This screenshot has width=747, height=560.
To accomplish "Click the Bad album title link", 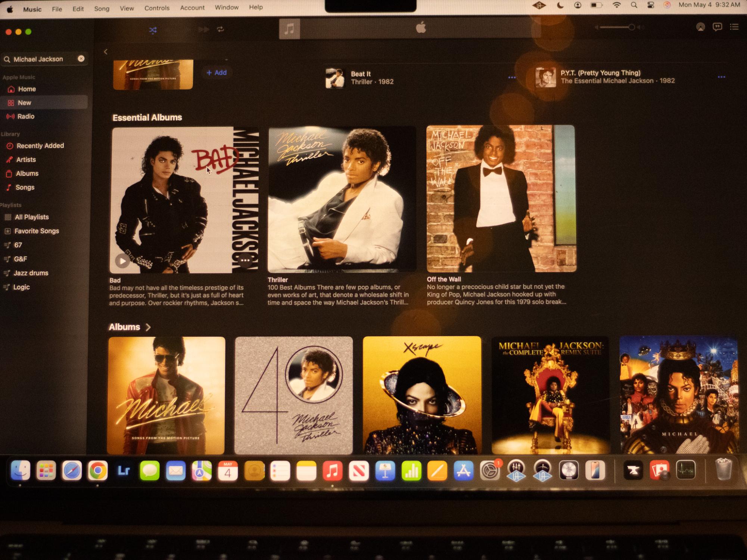I will 115,280.
